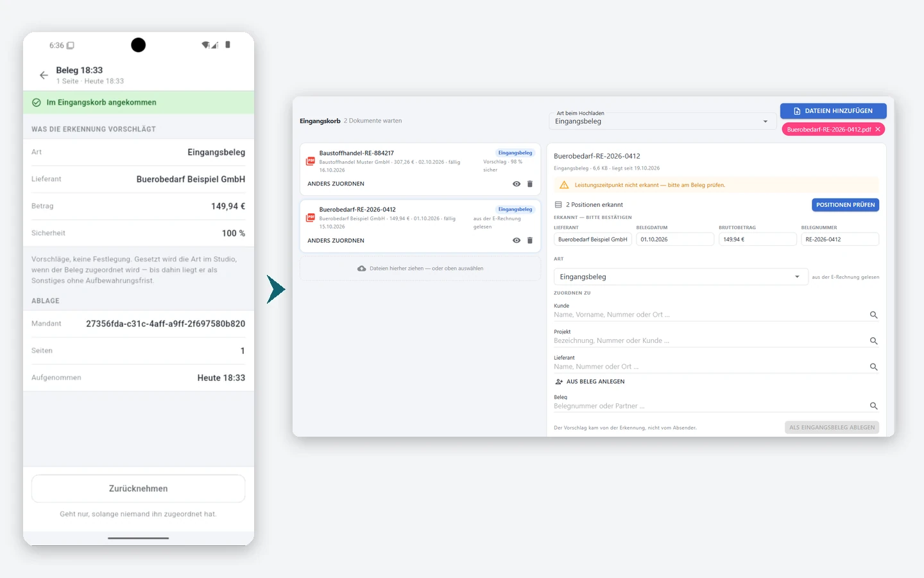Tap the Mandant ID value on the phone
The image size is (924, 578).
166,324
